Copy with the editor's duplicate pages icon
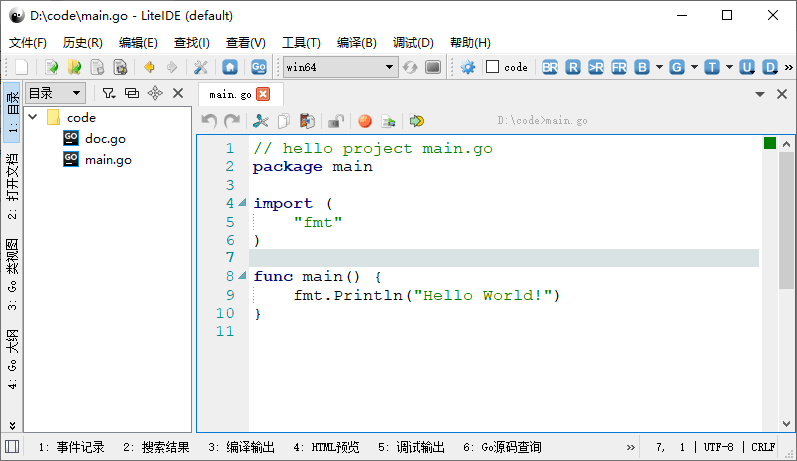This screenshot has width=797, height=461. click(284, 121)
